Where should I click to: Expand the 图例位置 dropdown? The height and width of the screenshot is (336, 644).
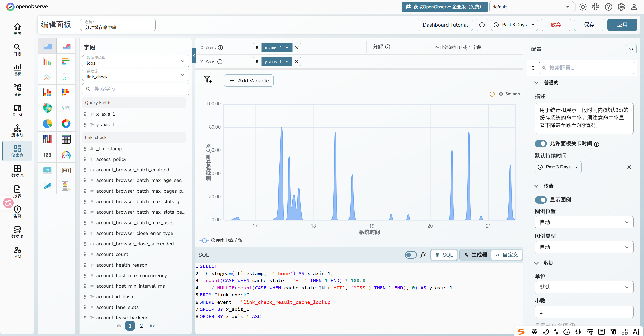click(x=584, y=222)
